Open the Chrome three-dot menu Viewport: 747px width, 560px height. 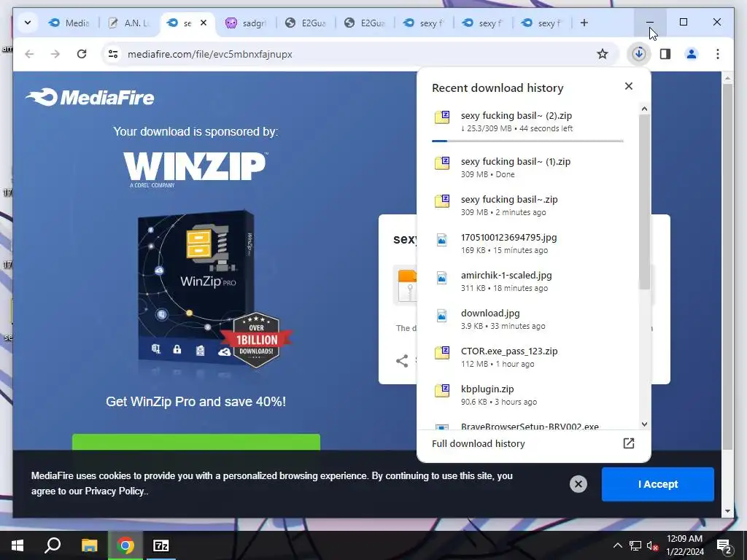(718, 54)
